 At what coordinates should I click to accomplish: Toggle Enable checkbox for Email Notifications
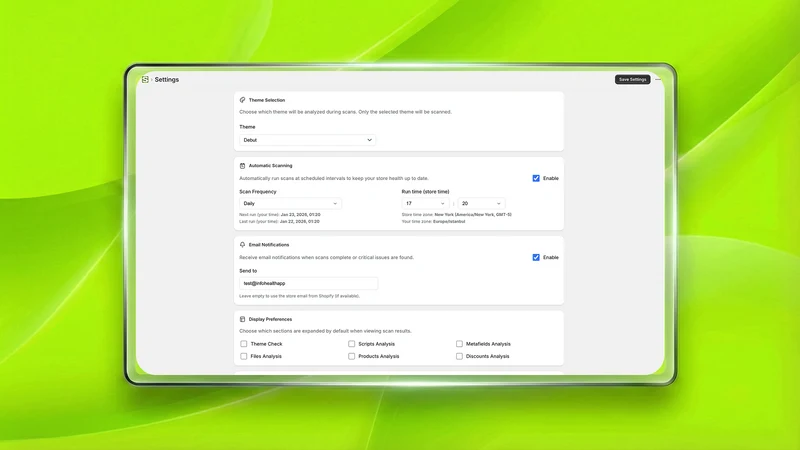pyautogui.click(x=536, y=257)
